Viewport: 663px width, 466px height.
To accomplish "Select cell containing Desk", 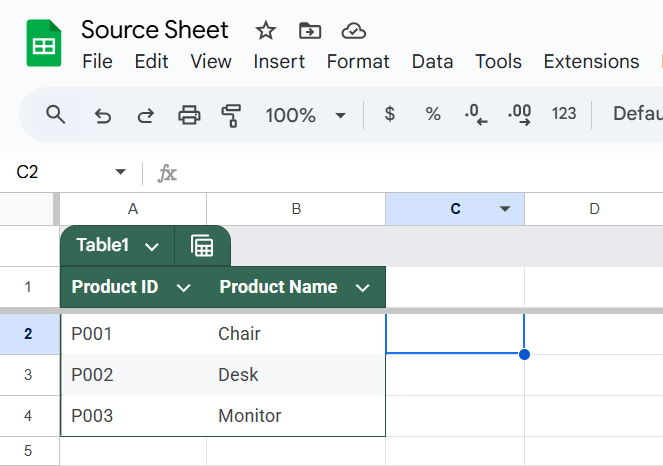I will 296,375.
